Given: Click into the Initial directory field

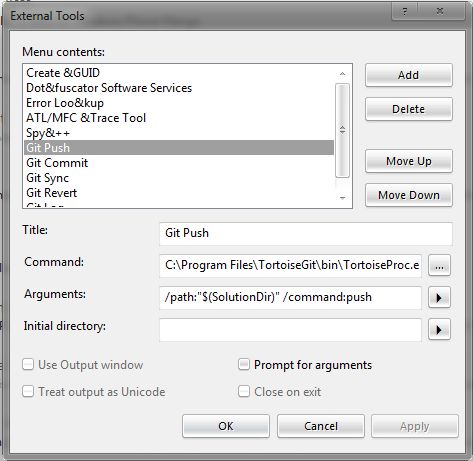Looking at the screenshot, I should (290, 330).
